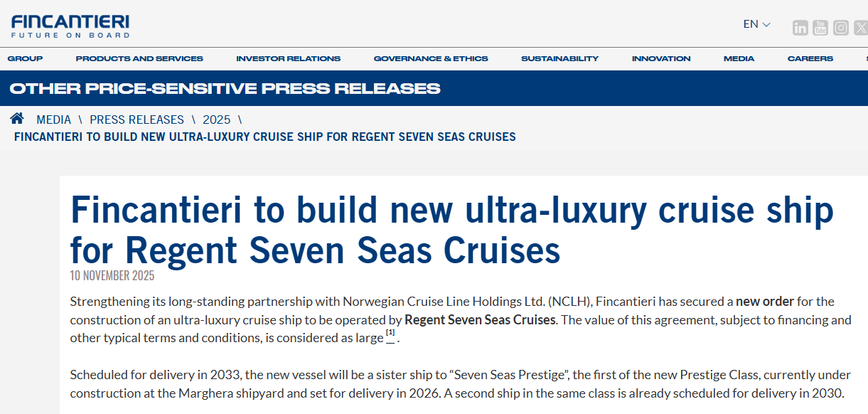
Task: Open the X (Twitter) icon
Action: pyautogui.click(x=861, y=28)
